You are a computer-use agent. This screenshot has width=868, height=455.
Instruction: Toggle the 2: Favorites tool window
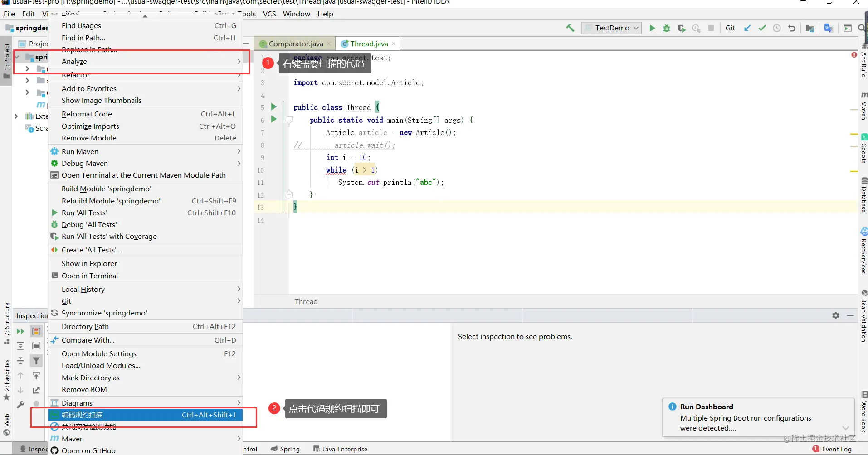[x=6, y=380]
